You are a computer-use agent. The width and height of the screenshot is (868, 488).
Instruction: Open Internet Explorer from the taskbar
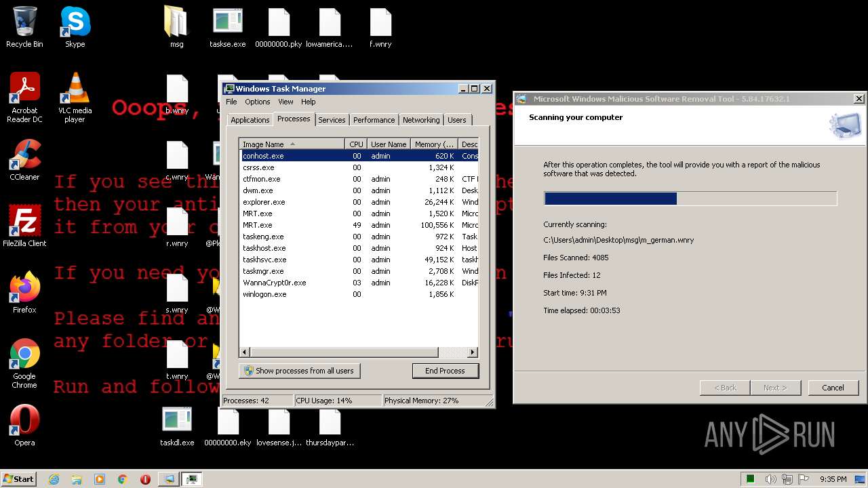pyautogui.click(x=54, y=479)
